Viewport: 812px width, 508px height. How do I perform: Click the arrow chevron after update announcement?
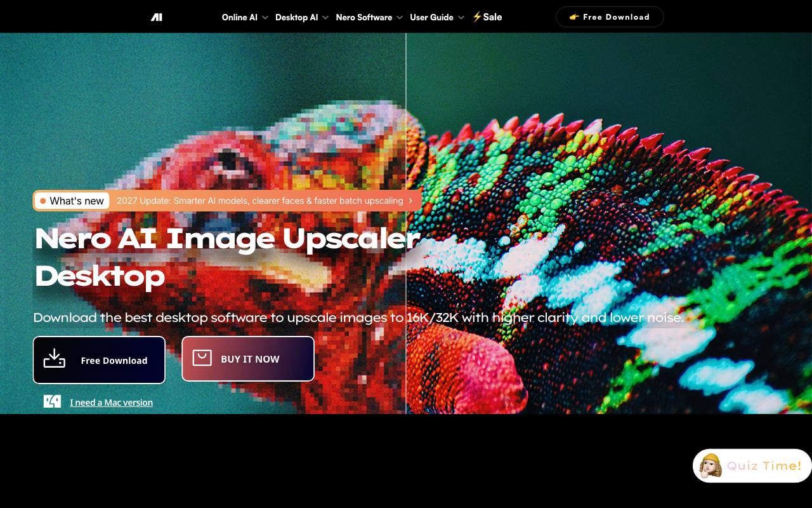410,201
